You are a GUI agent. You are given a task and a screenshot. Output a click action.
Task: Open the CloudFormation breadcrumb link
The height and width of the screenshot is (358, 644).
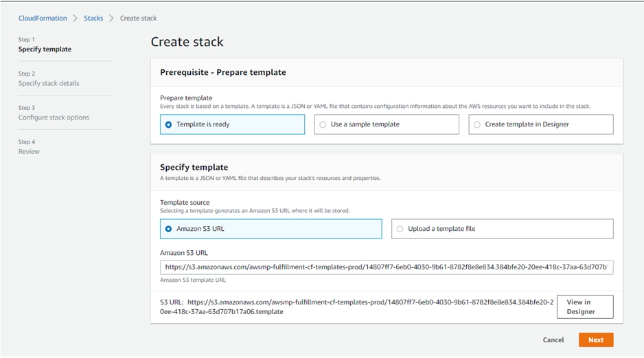(43, 18)
